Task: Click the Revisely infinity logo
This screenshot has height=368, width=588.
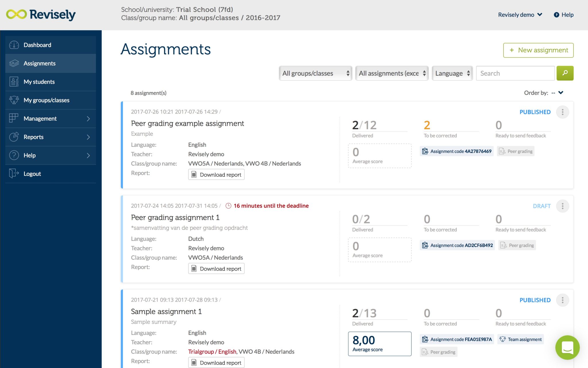Action: (16, 14)
